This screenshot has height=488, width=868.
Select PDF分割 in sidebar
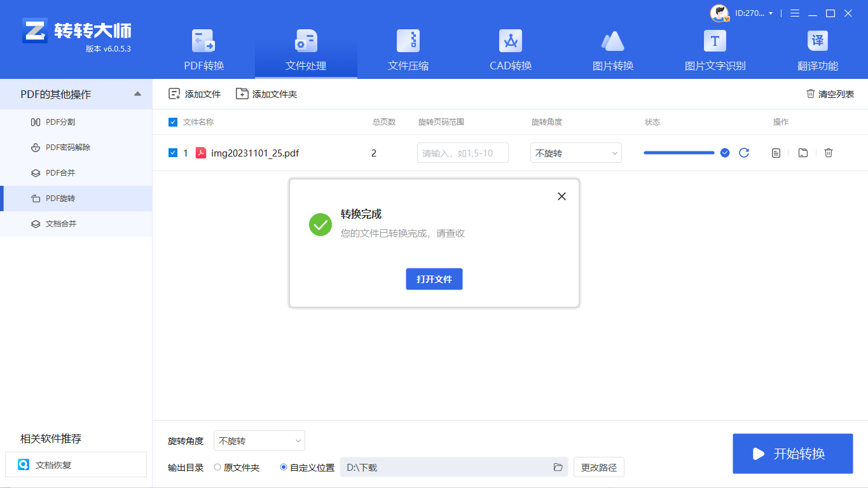[76, 122]
